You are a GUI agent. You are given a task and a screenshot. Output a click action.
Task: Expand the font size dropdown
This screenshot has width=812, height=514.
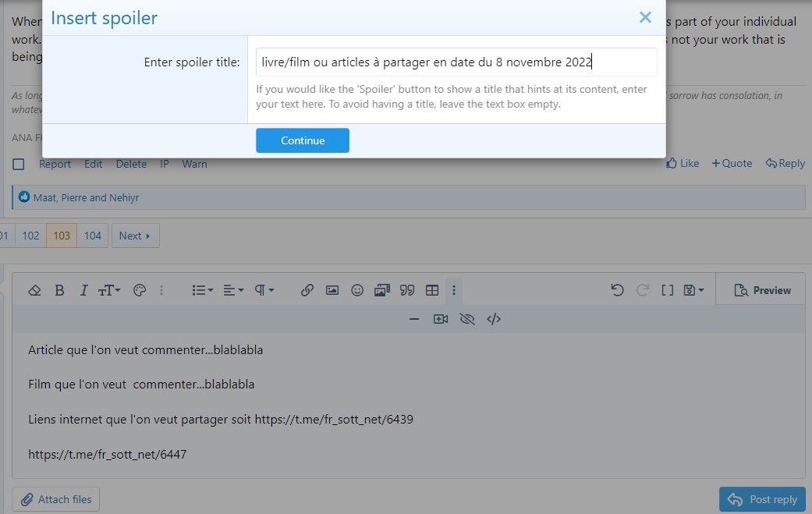click(x=109, y=290)
